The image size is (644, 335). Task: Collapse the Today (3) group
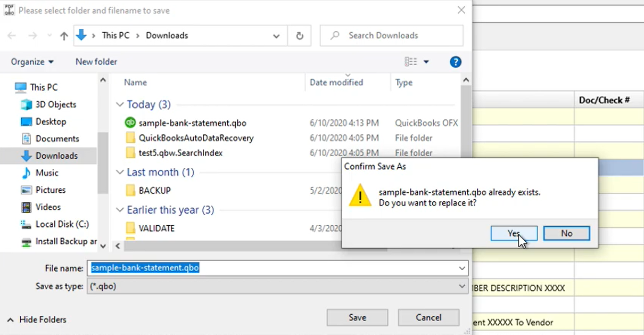pos(120,104)
